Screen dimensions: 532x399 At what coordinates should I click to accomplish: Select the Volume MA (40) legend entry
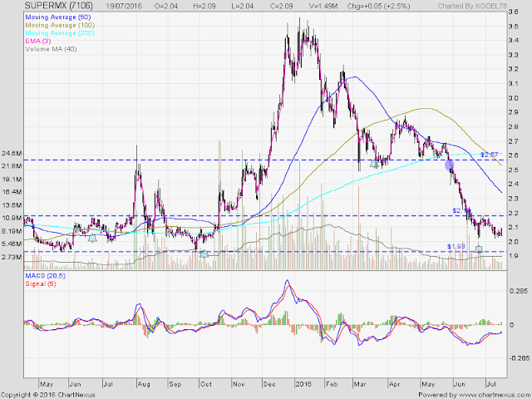click(x=51, y=49)
